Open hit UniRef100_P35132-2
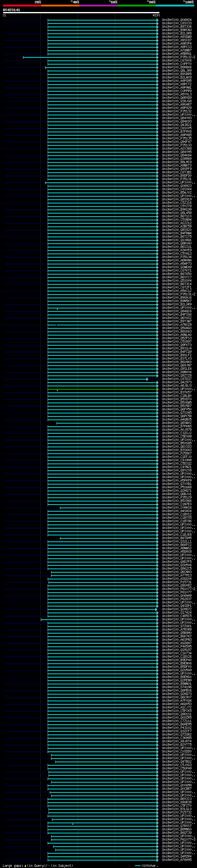The image size is (197, 868). coord(179,57)
